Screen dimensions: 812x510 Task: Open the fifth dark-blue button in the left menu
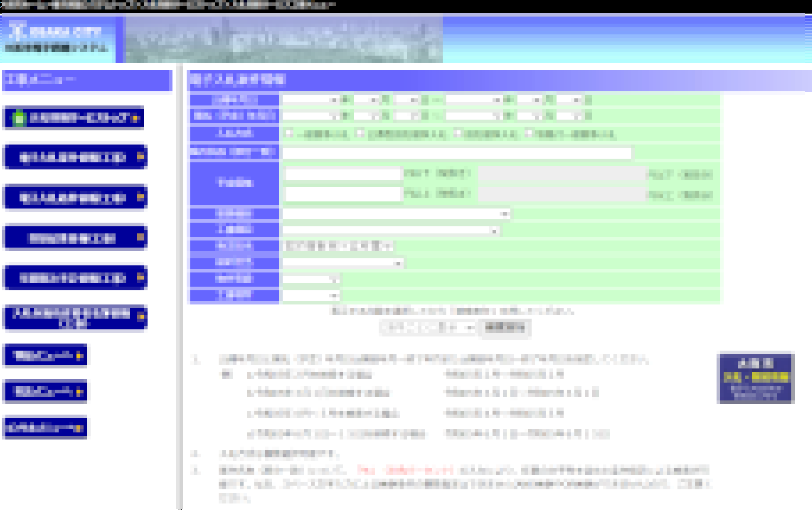pos(75,278)
